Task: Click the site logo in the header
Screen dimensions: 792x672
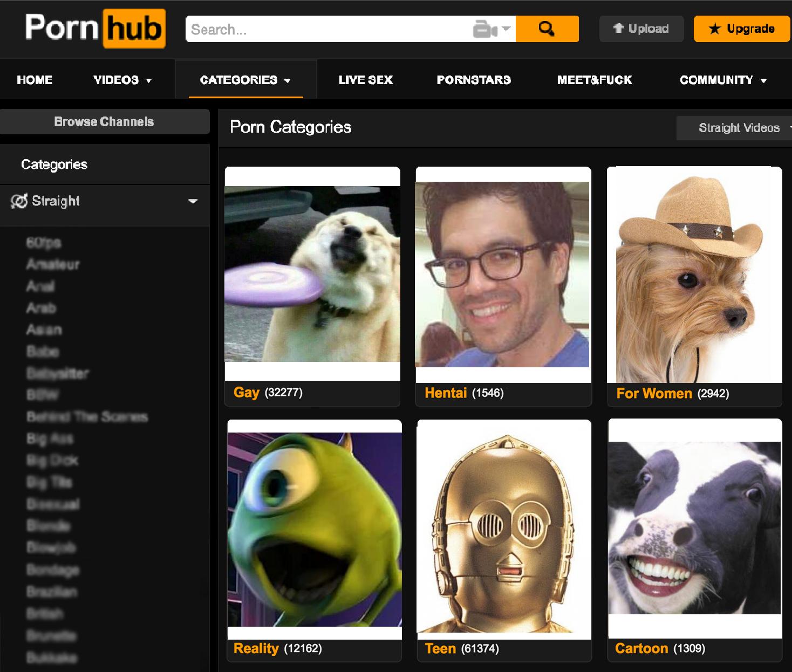Action: pos(95,28)
